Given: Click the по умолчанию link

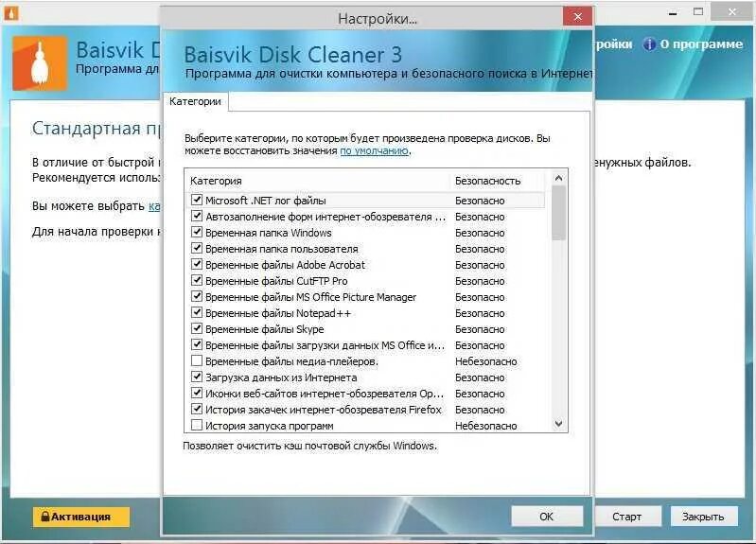Looking at the screenshot, I should 375,150.
